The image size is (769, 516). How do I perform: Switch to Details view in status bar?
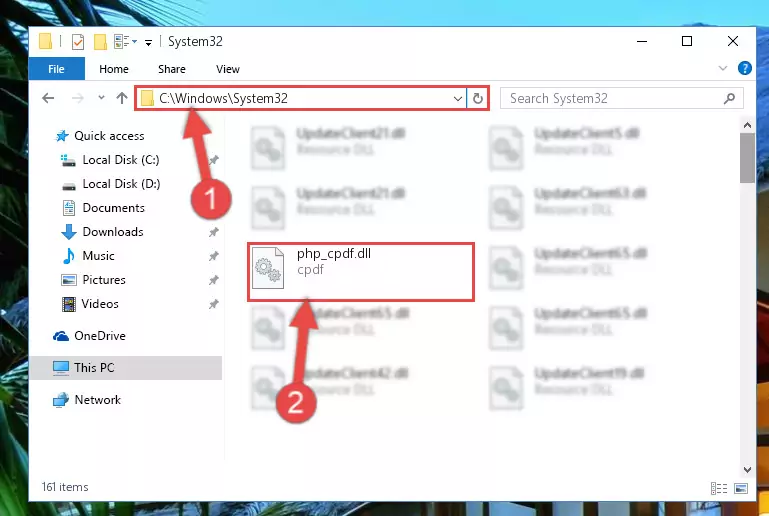tap(719, 489)
